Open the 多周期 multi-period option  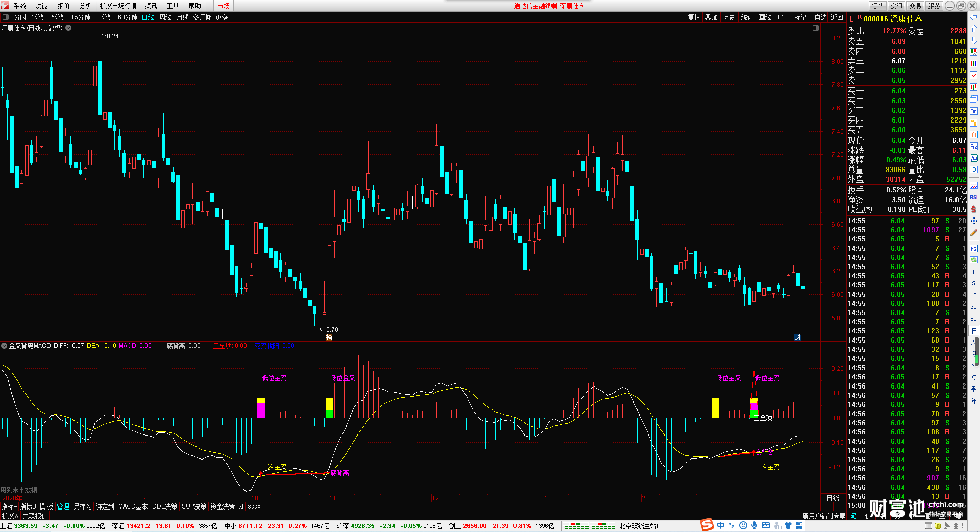click(202, 17)
